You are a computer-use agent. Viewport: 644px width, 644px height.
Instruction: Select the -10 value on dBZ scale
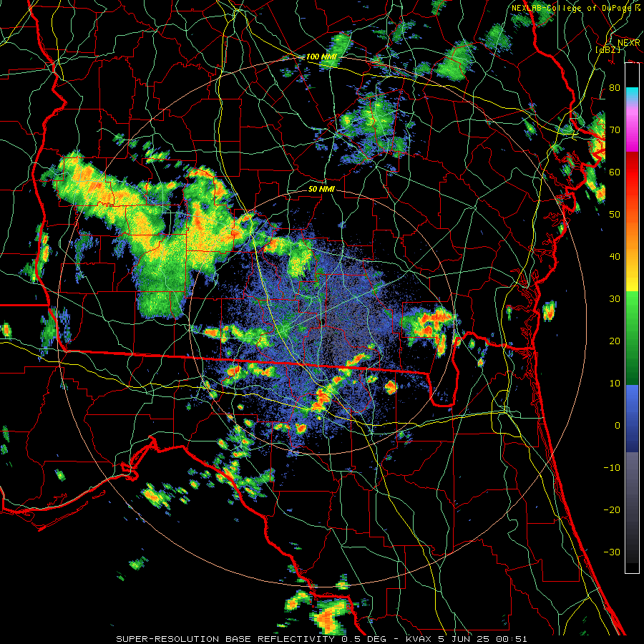tap(612, 467)
